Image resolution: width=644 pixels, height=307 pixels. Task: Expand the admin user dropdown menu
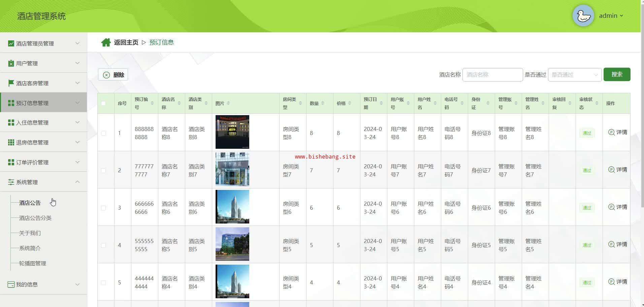pyautogui.click(x=611, y=16)
